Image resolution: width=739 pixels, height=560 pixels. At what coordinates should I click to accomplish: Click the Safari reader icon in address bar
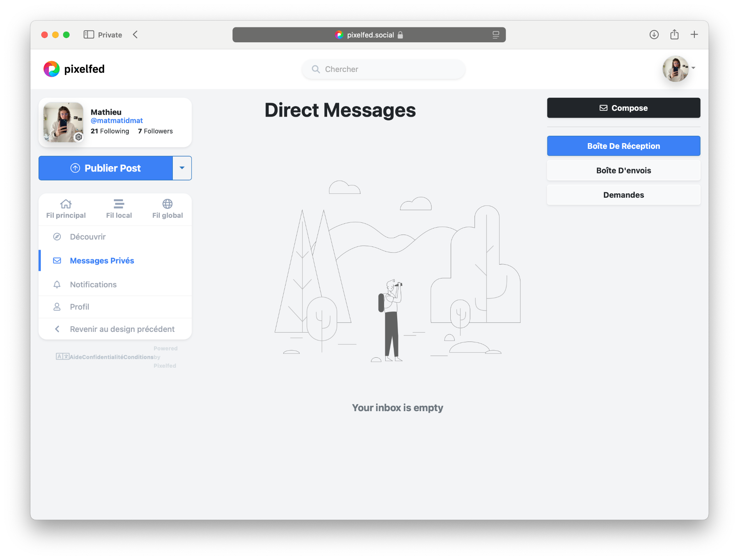(496, 35)
